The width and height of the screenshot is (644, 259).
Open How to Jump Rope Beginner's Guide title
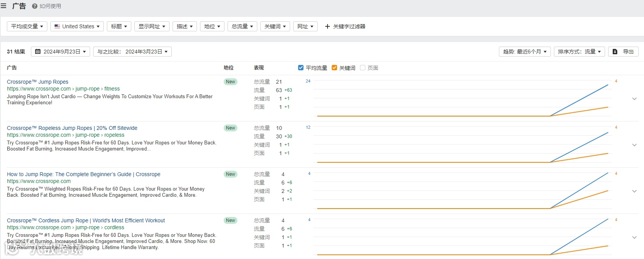pos(84,174)
